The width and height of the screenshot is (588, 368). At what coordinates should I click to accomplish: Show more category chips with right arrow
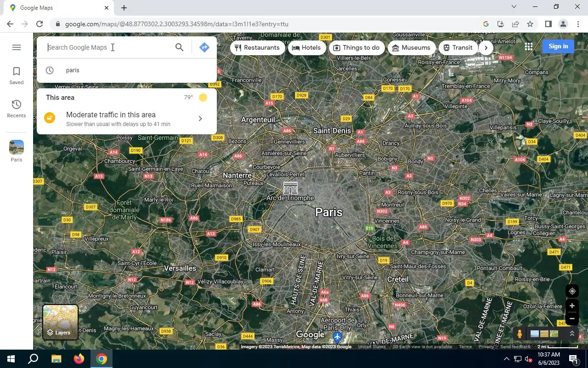486,47
